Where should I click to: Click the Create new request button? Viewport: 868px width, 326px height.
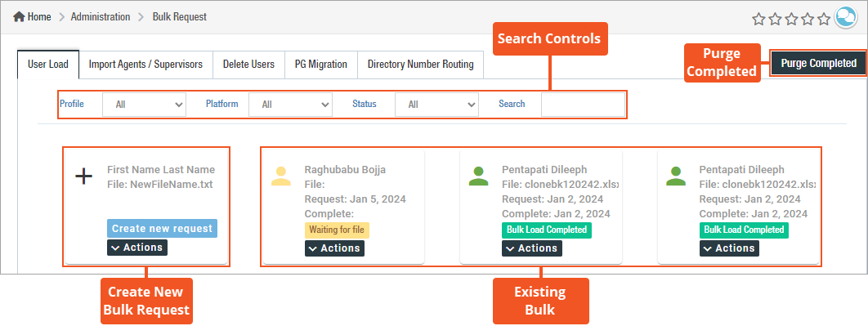point(162,228)
